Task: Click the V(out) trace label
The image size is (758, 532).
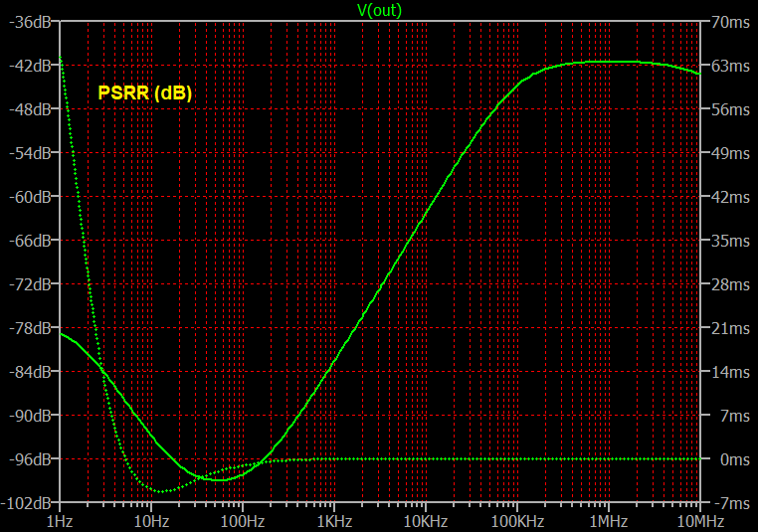Action: coord(379,10)
